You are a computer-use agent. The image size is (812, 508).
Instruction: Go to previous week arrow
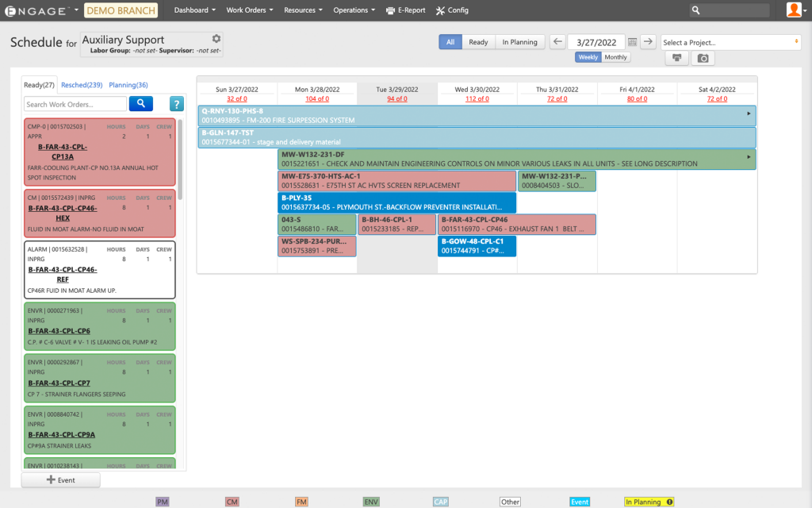pos(557,42)
